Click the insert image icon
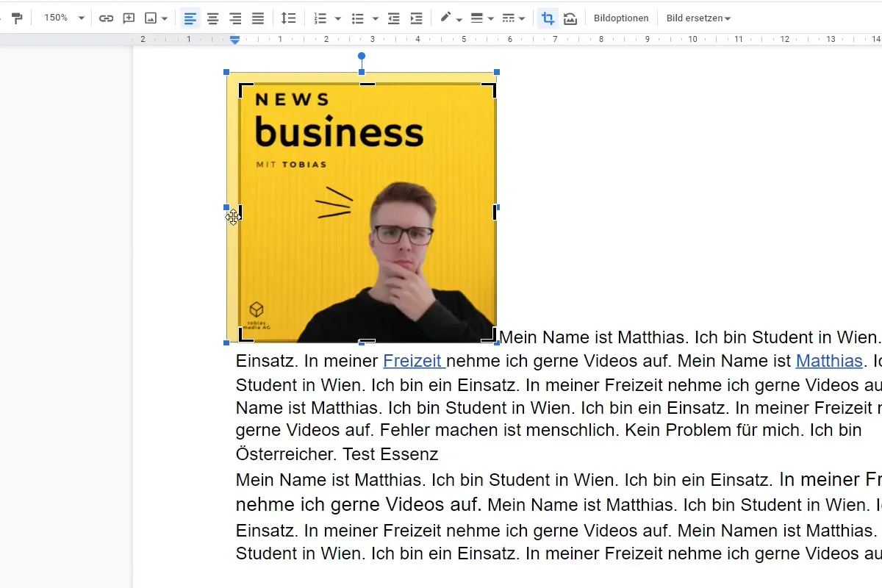 coord(151,18)
